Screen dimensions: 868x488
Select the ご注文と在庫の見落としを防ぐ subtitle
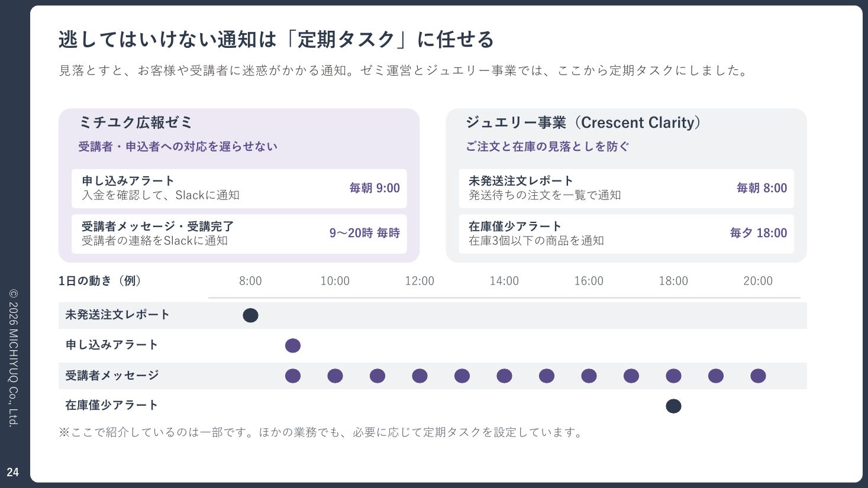[x=547, y=147]
